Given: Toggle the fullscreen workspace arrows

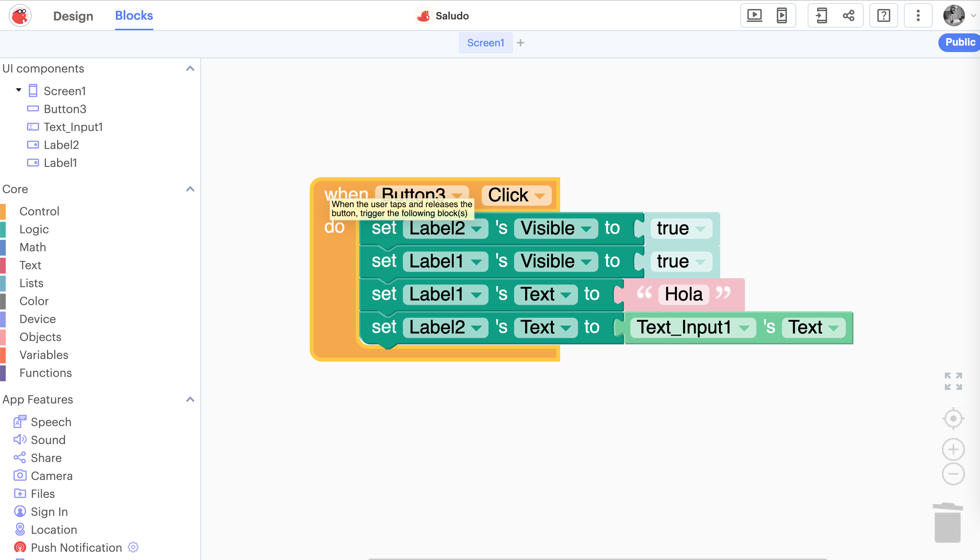Looking at the screenshot, I should (x=953, y=381).
